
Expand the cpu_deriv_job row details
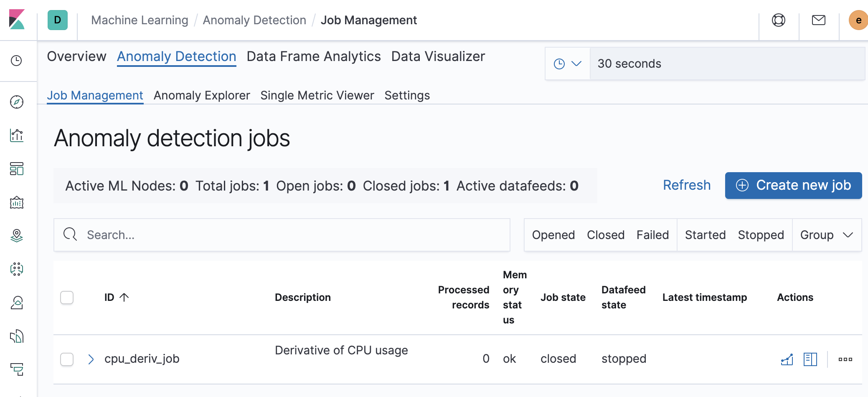91,359
